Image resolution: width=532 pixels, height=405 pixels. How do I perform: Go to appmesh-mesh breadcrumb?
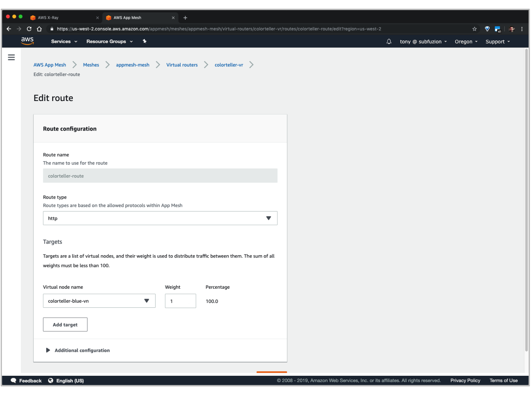point(133,65)
